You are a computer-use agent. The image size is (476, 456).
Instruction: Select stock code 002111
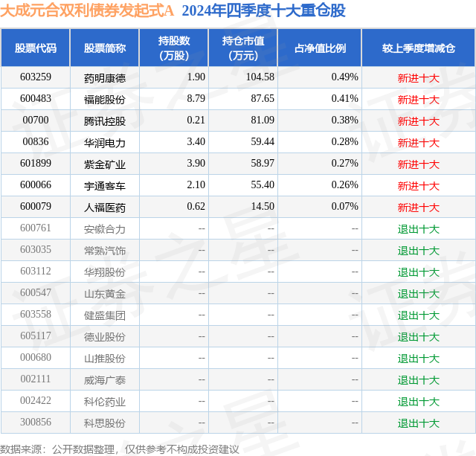36,379
